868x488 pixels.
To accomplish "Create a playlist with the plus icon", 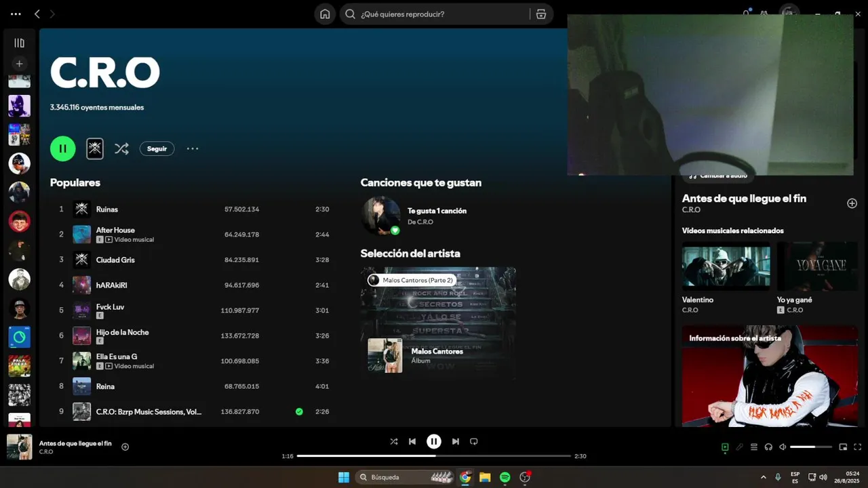I will click(x=19, y=64).
